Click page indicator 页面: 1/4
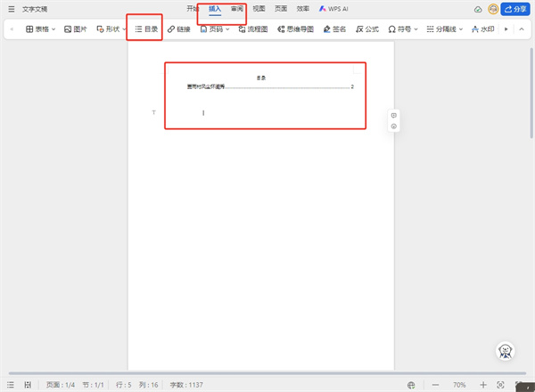The height and width of the screenshot is (392, 535). point(61,385)
